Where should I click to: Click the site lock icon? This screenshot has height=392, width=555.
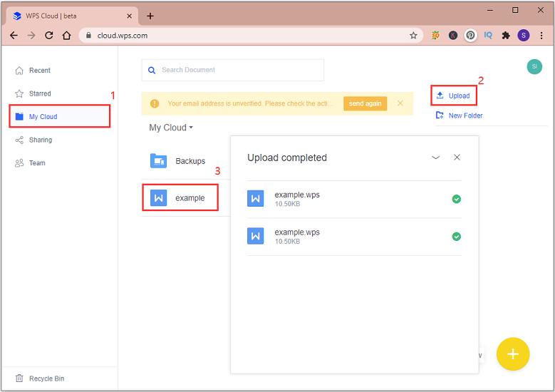click(x=89, y=36)
